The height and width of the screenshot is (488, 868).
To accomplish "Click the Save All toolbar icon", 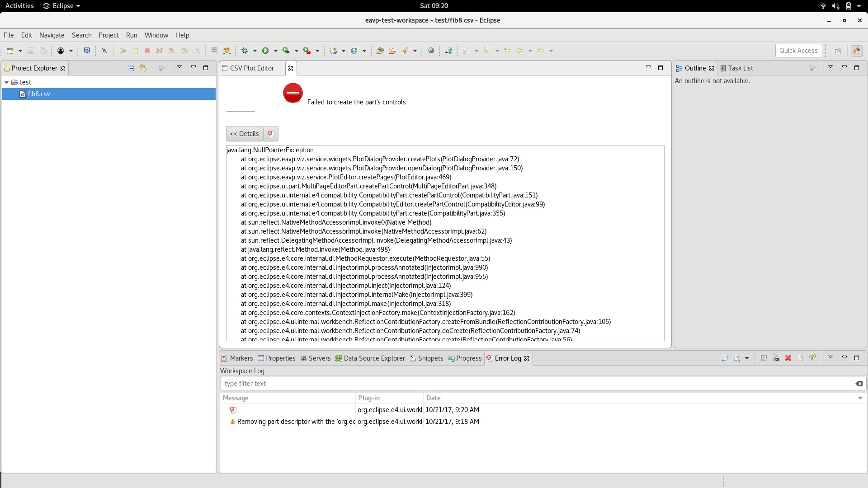I will [43, 51].
